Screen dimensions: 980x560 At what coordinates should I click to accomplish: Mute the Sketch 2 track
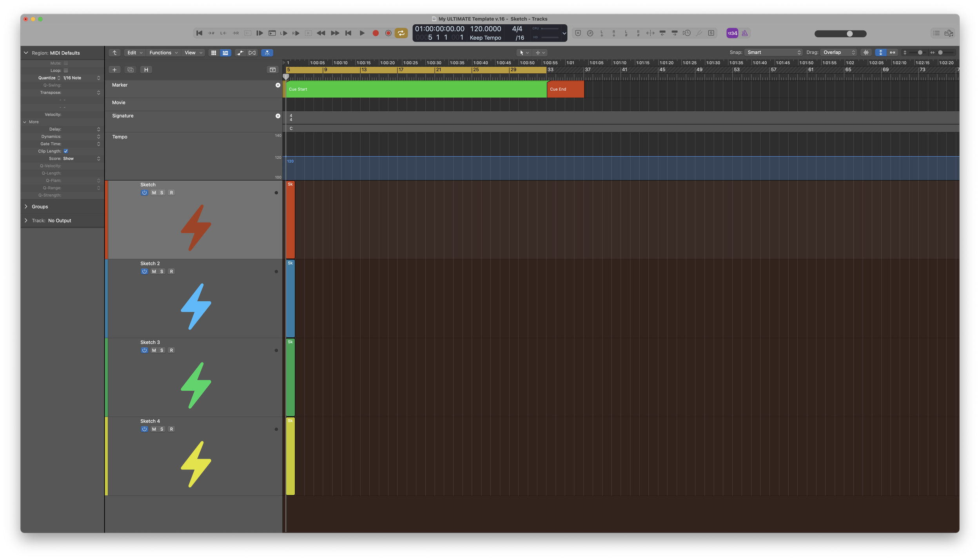click(x=154, y=272)
